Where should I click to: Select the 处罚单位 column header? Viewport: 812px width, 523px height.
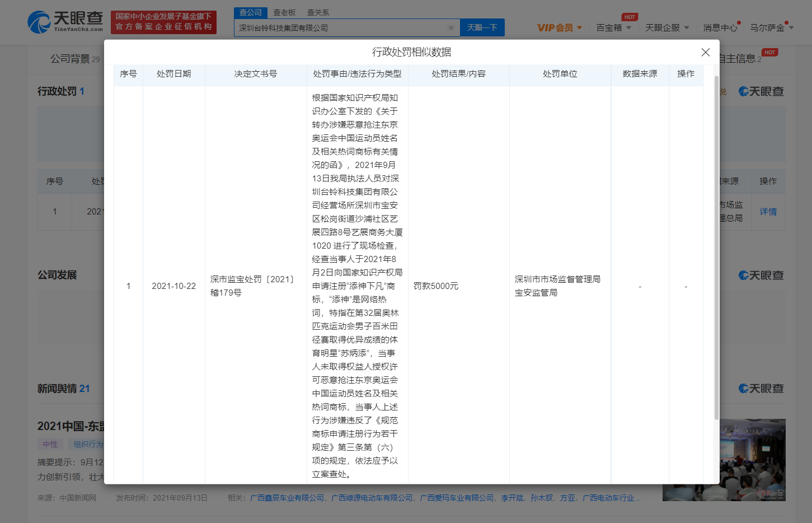(x=560, y=74)
